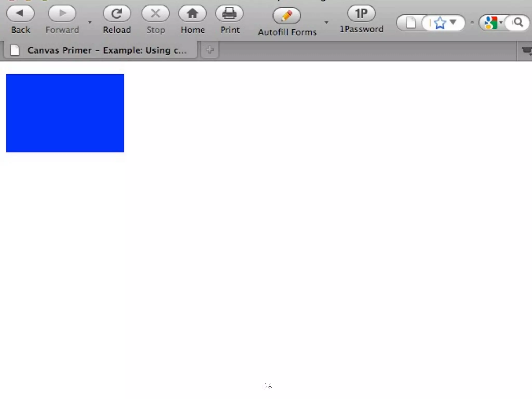Click the Forward arrow button

point(62,14)
